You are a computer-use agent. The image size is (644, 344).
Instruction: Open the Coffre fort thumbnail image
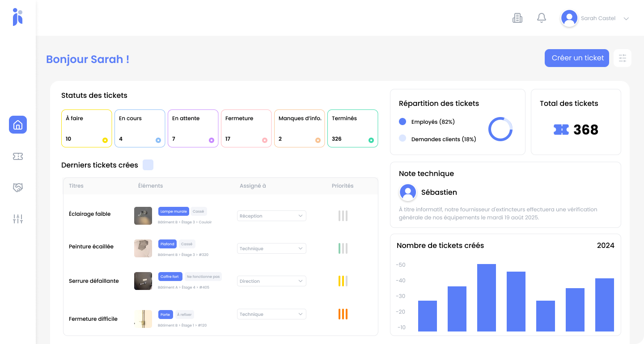[143, 281]
